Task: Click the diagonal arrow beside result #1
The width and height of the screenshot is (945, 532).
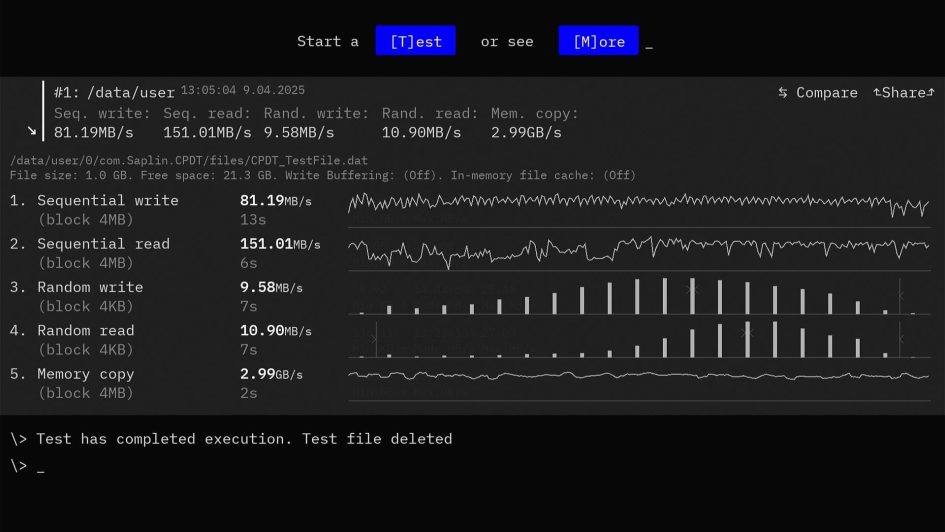Action: tap(32, 131)
